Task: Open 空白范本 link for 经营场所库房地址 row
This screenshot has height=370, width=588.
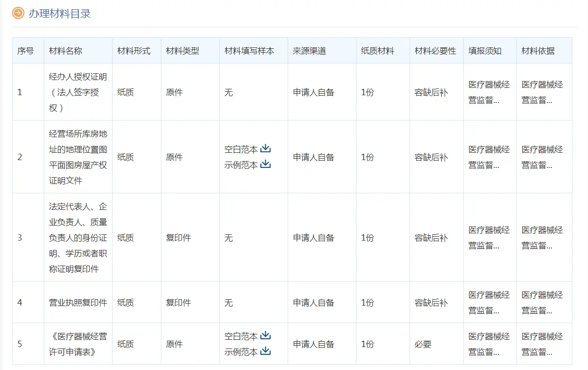Action: [x=241, y=149]
